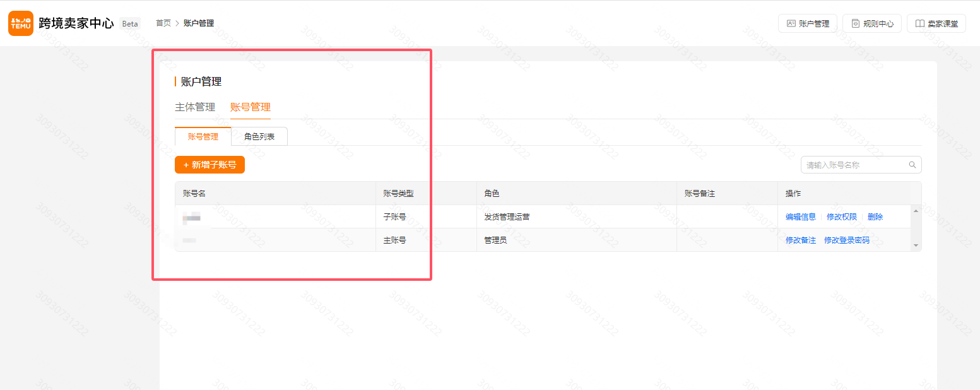This screenshot has height=390, width=980.
Task: Focus the 请输入账号名称 search field
Action: click(x=861, y=165)
